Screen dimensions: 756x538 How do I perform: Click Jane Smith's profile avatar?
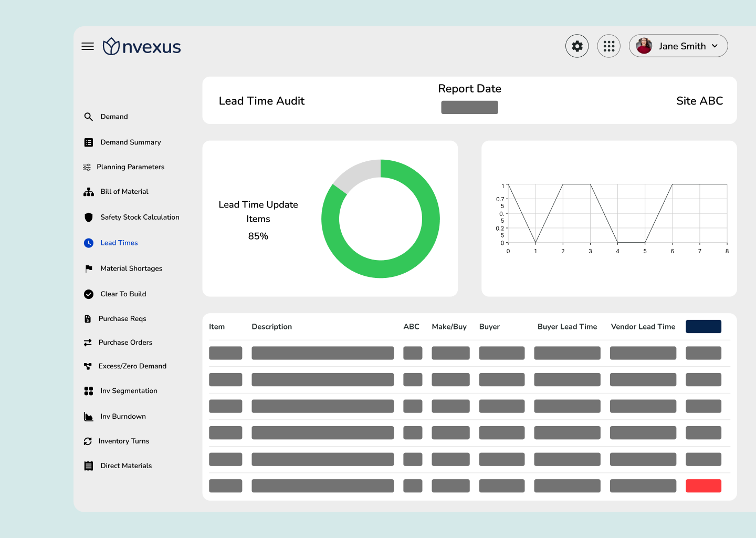point(644,46)
